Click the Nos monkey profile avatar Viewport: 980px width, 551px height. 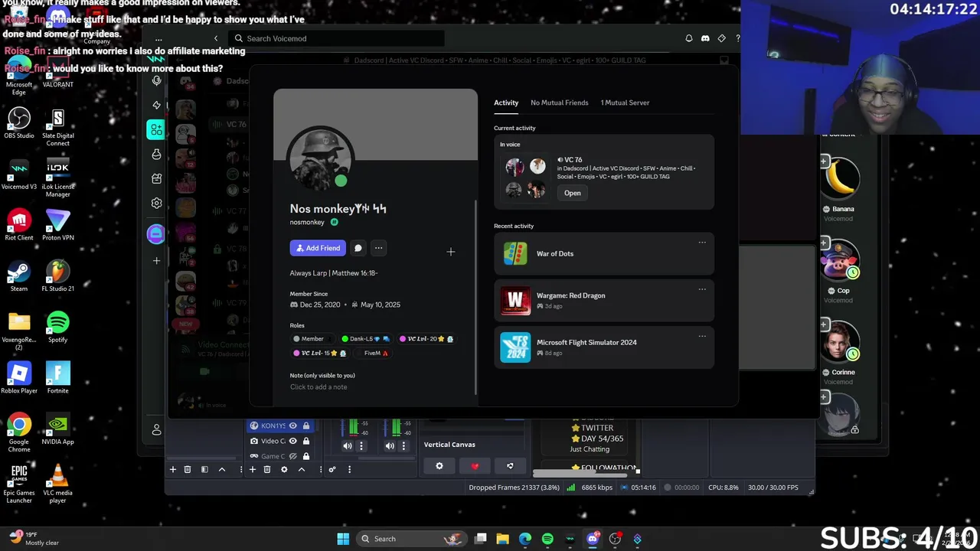point(321,158)
